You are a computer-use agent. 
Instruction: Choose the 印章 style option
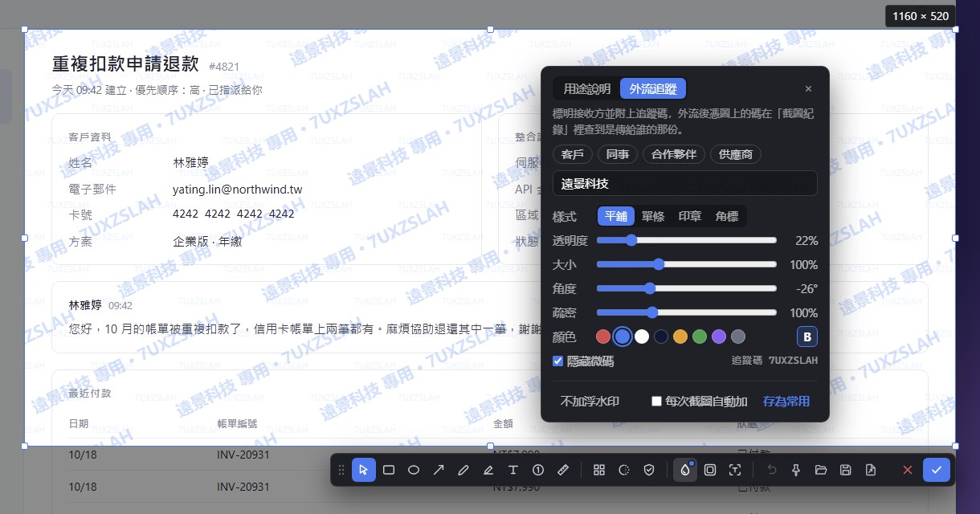(x=690, y=216)
